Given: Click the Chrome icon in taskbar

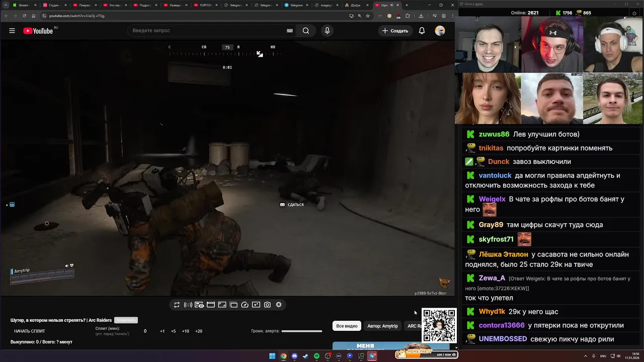Looking at the screenshot, I should tap(283, 356).
